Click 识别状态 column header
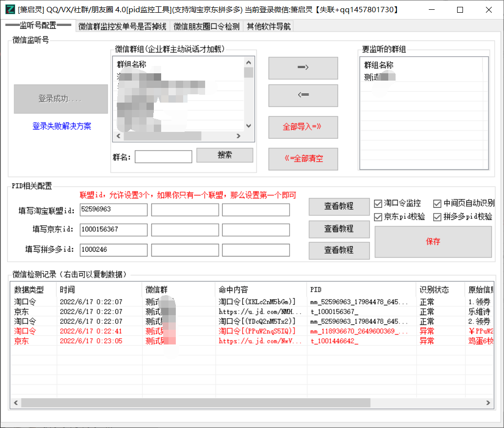 [x=441, y=290]
